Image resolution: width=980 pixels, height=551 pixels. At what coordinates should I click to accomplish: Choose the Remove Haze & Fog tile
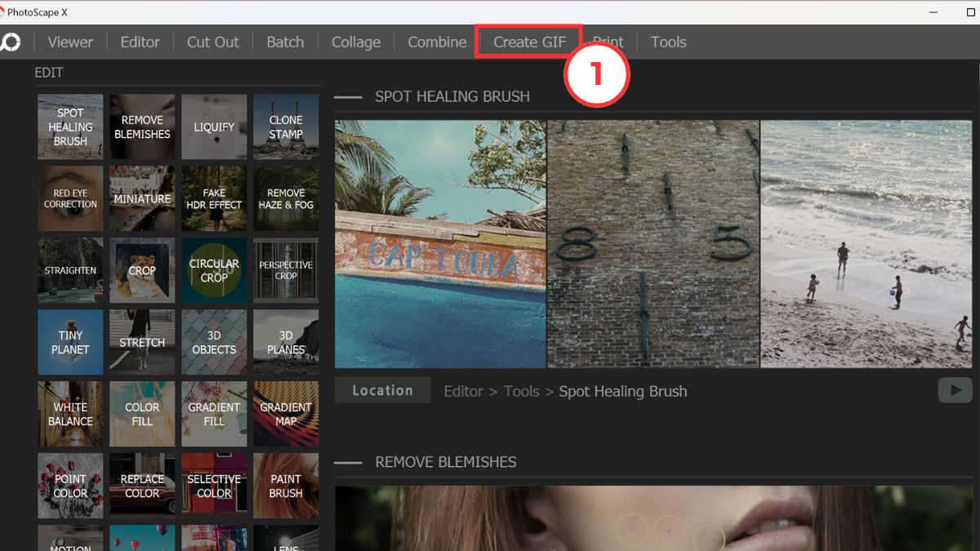point(286,198)
